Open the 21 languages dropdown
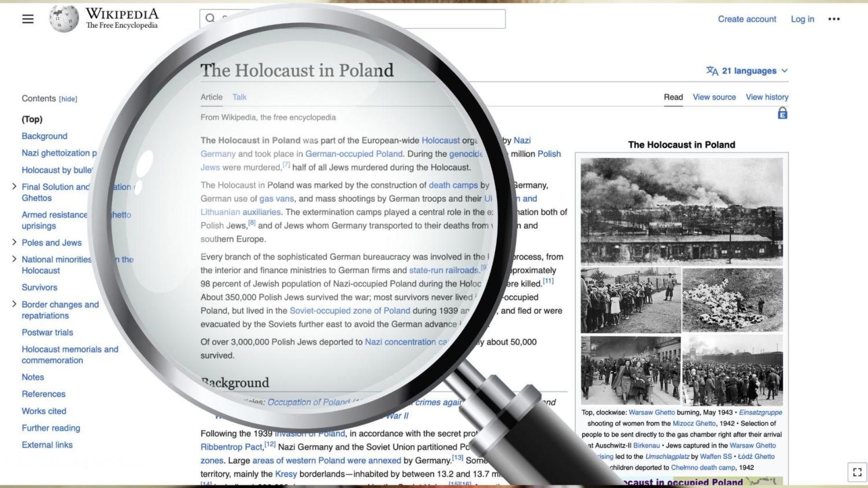 click(x=747, y=71)
